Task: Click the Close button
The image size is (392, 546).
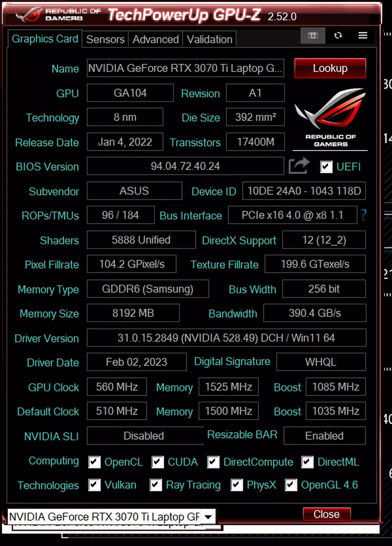Action: click(x=327, y=514)
